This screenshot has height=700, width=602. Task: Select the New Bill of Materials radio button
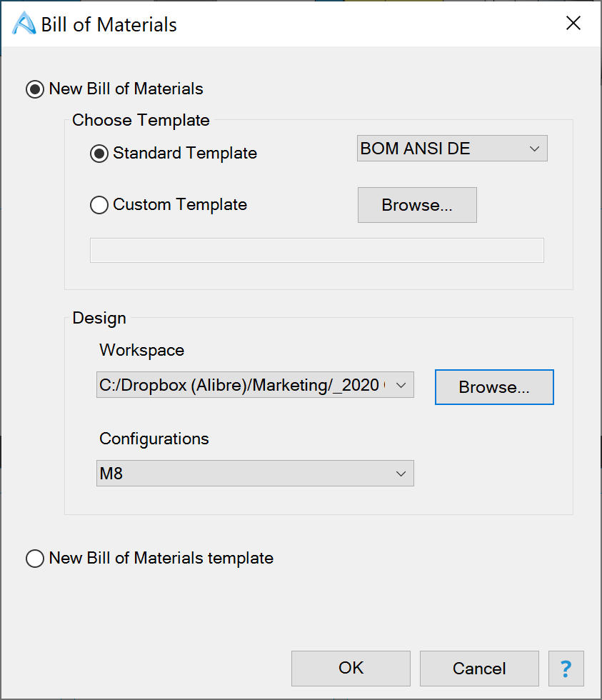pyautogui.click(x=34, y=89)
